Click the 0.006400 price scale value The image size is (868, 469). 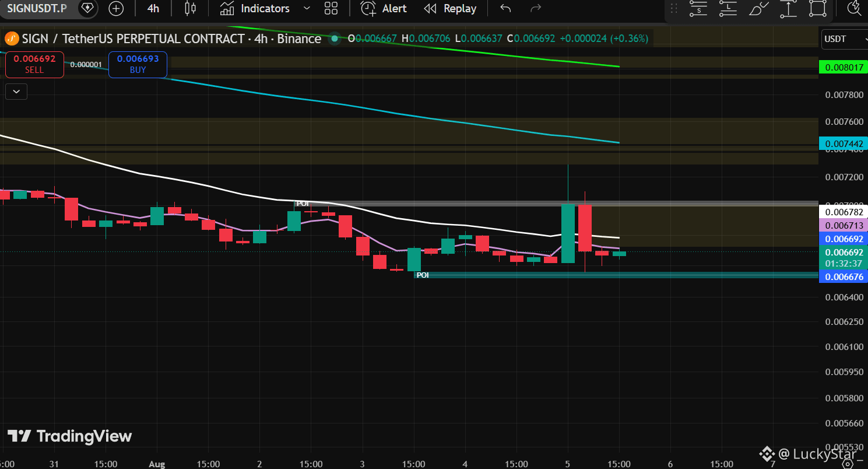point(844,297)
